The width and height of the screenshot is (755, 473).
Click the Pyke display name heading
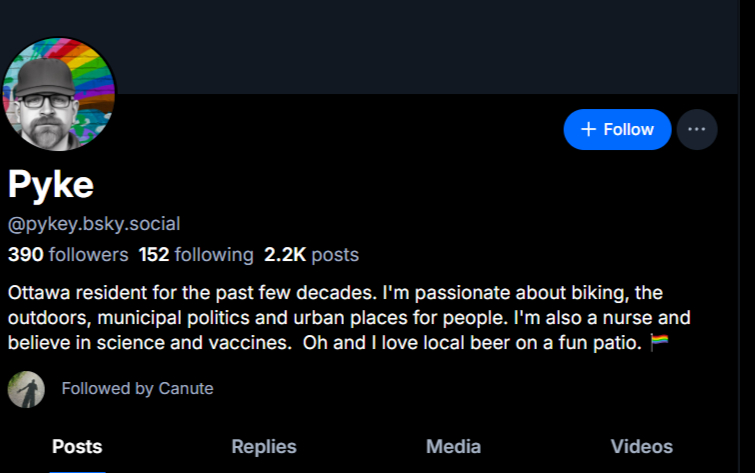[51, 183]
